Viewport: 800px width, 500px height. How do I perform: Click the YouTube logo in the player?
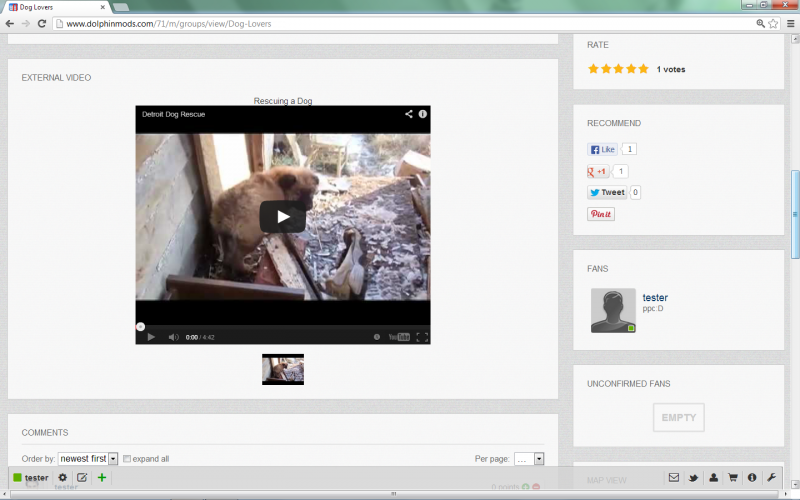(399, 337)
